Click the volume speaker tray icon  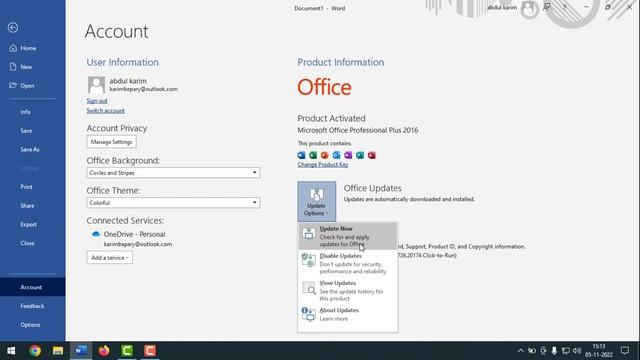[577, 351]
